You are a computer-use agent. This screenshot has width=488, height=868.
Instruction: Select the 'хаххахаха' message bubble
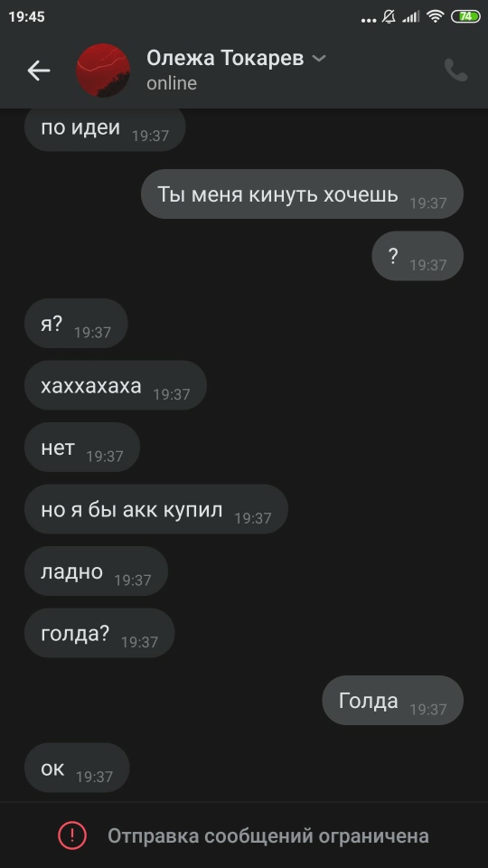click(116, 385)
